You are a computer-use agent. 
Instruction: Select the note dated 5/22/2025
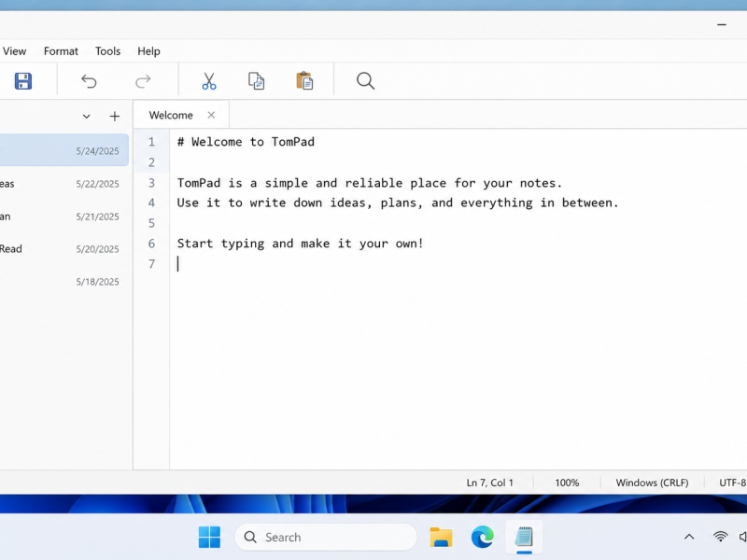coord(63,184)
